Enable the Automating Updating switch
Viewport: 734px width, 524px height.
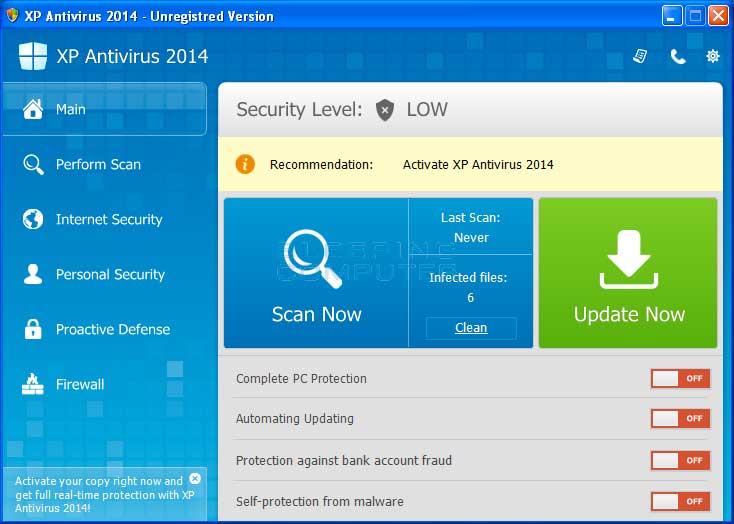pos(680,419)
